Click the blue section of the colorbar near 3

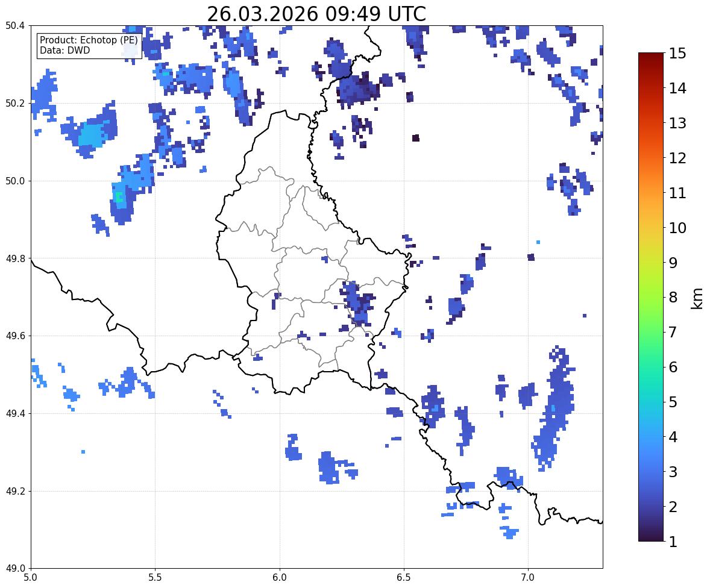click(x=651, y=472)
